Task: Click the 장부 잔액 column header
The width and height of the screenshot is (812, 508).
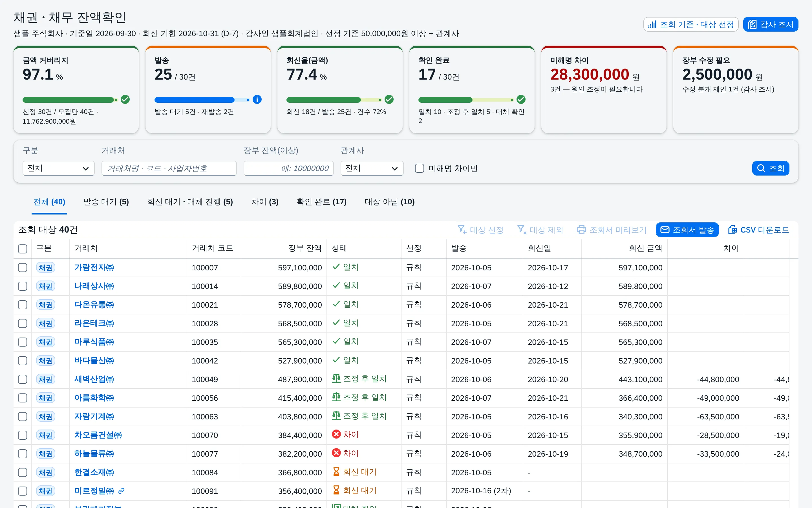Action: click(x=284, y=249)
